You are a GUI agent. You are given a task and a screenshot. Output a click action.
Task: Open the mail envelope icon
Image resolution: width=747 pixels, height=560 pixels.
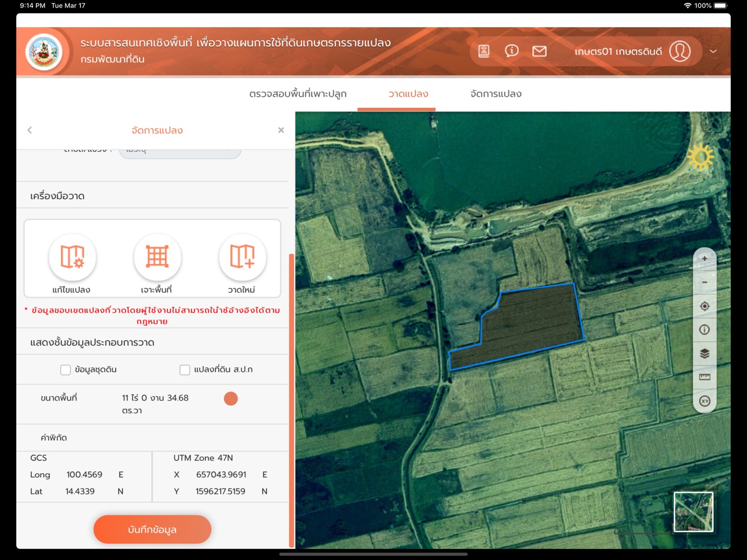point(539,51)
